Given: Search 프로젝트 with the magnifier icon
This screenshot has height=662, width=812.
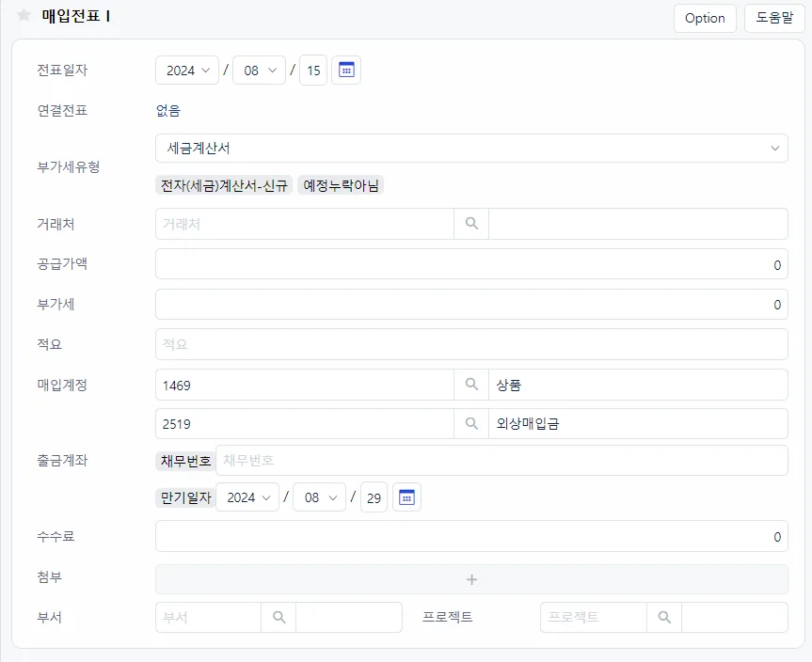Looking at the screenshot, I should [664, 617].
